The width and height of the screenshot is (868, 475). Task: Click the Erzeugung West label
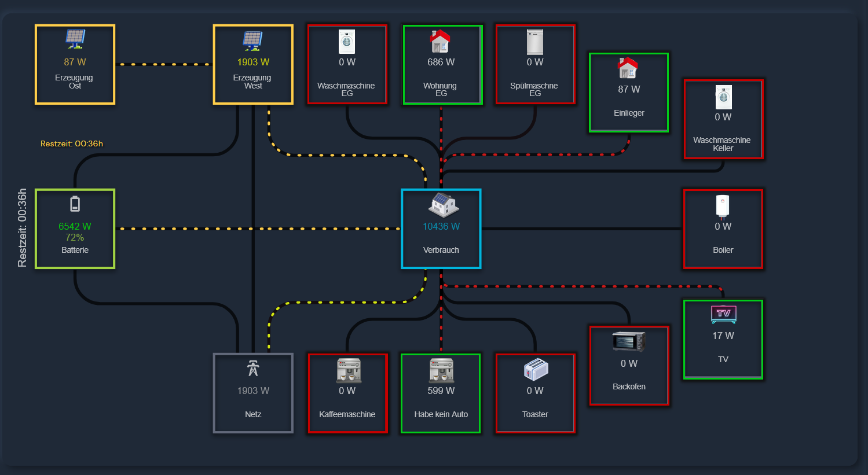point(252,82)
